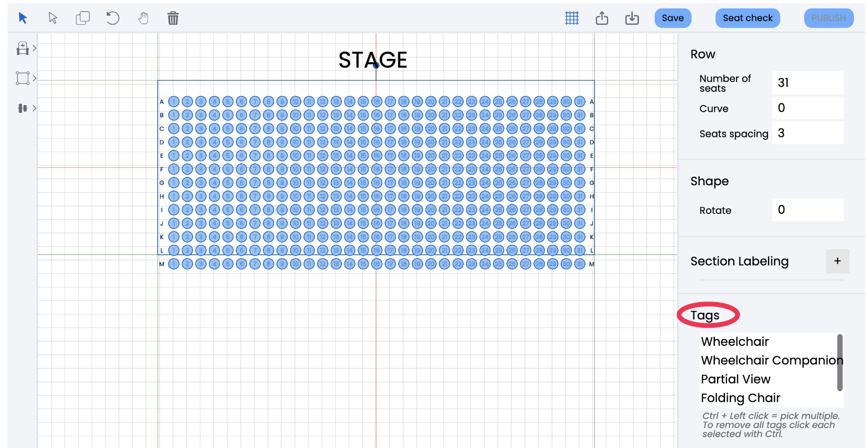Click the export upload icon
Screen dimensions: 868x448
[x=602, y=17]
